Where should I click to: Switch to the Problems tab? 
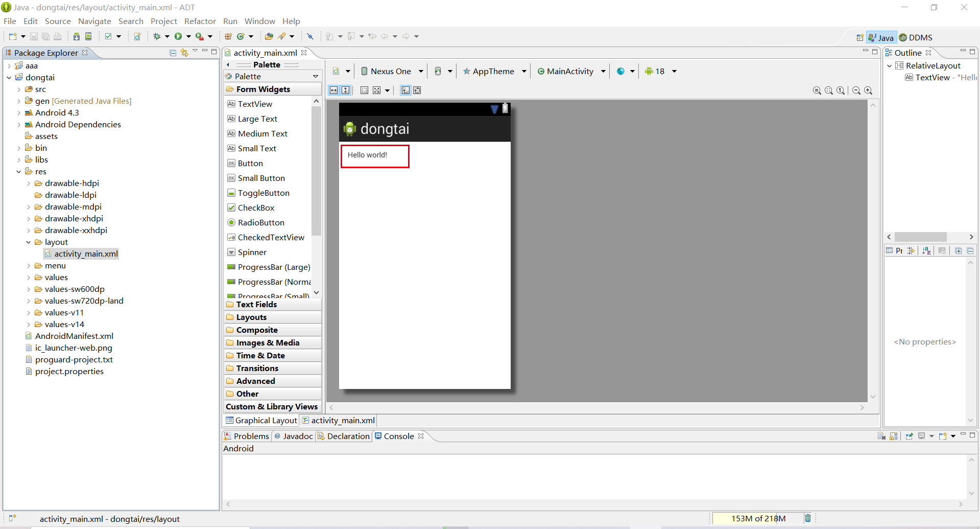[x=246, y=436]
